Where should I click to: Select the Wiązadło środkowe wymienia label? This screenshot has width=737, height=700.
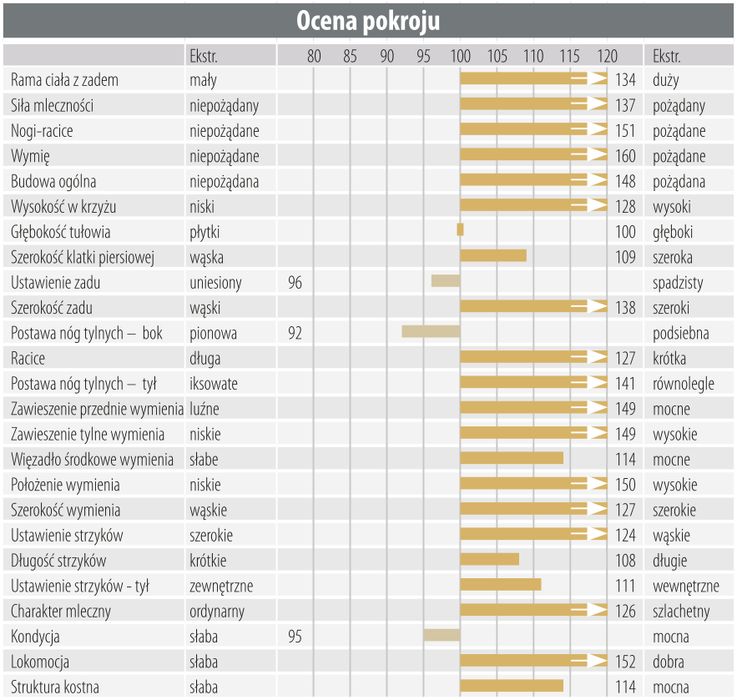click(93, 459)
